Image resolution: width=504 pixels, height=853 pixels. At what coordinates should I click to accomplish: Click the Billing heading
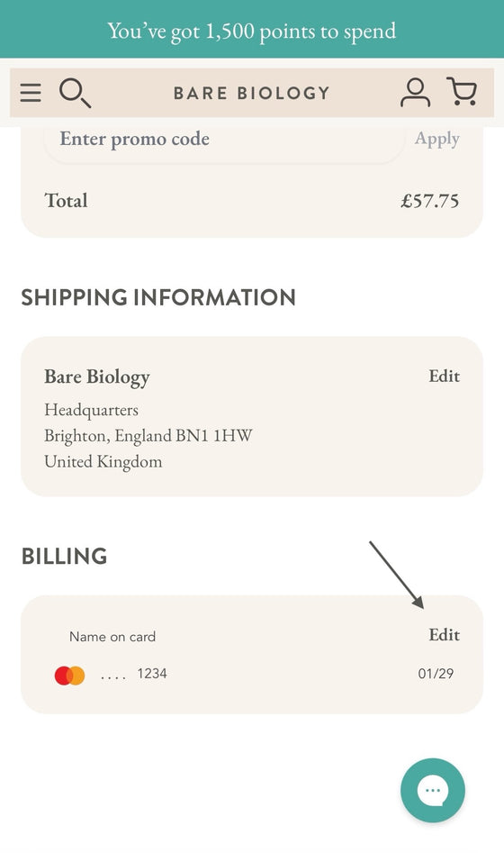pyautogui.click(x=64, y=557)
